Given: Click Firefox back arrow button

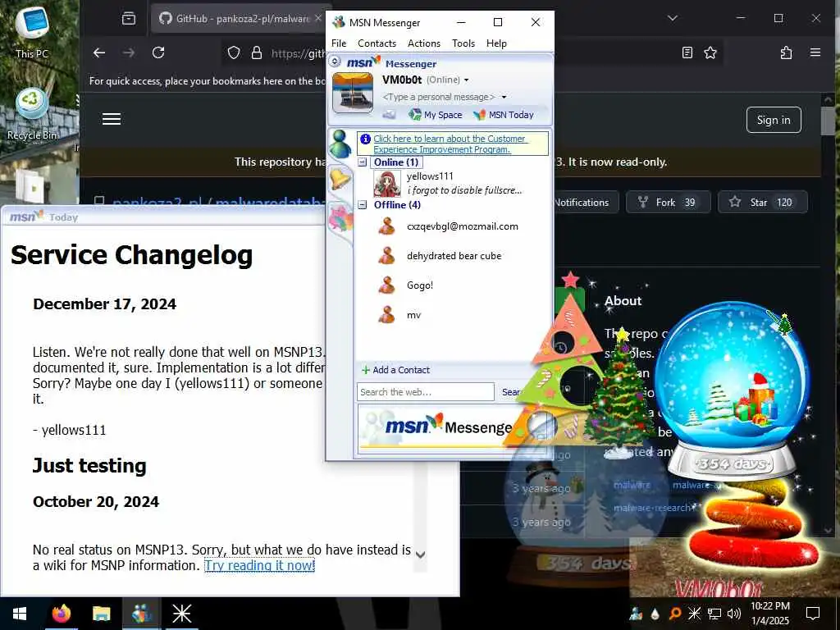Looking at the screenshot, I should pyautogui.click(x=99, y=52).
